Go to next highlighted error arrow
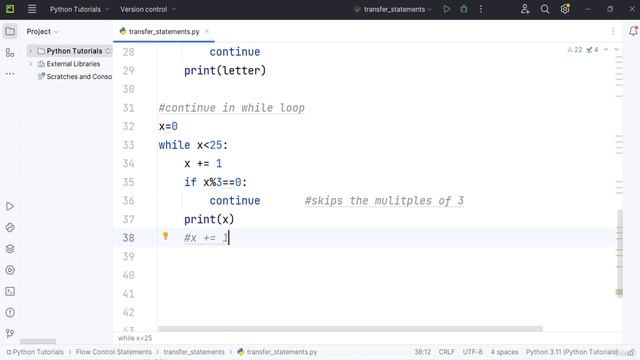The image size is (640, 360). (x=617, y=49)
